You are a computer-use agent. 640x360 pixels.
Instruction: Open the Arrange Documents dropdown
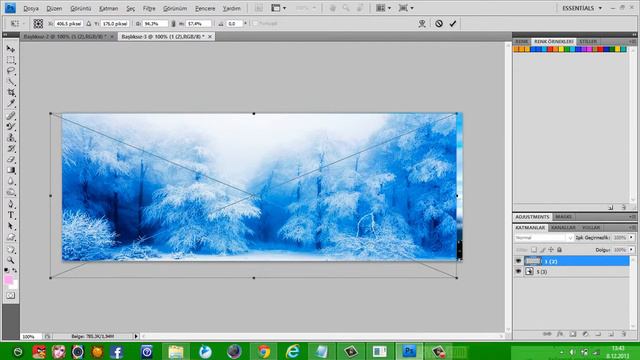coord(383,8)
